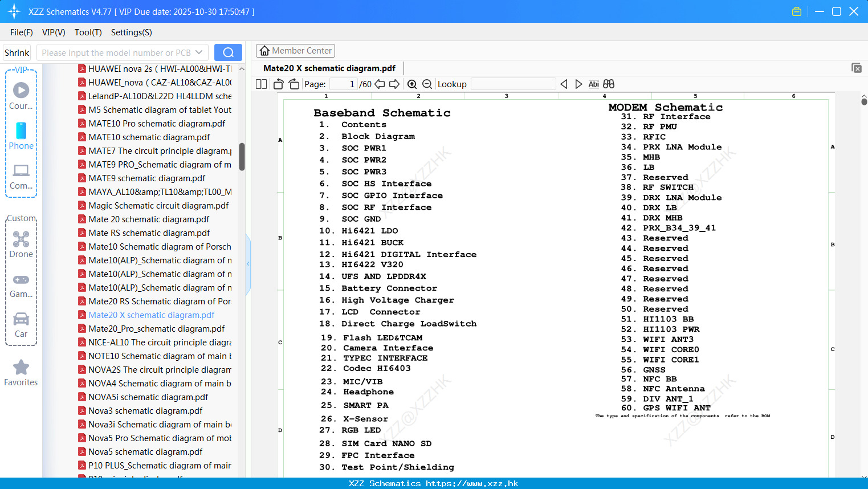
Task: Click the model number or PCB search box
Action: click(x=116, y=52)
